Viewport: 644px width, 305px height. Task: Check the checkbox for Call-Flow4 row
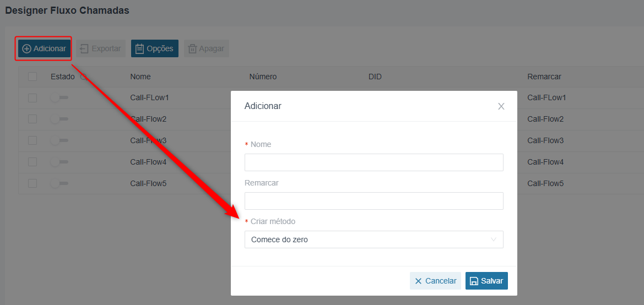[33, 162]
